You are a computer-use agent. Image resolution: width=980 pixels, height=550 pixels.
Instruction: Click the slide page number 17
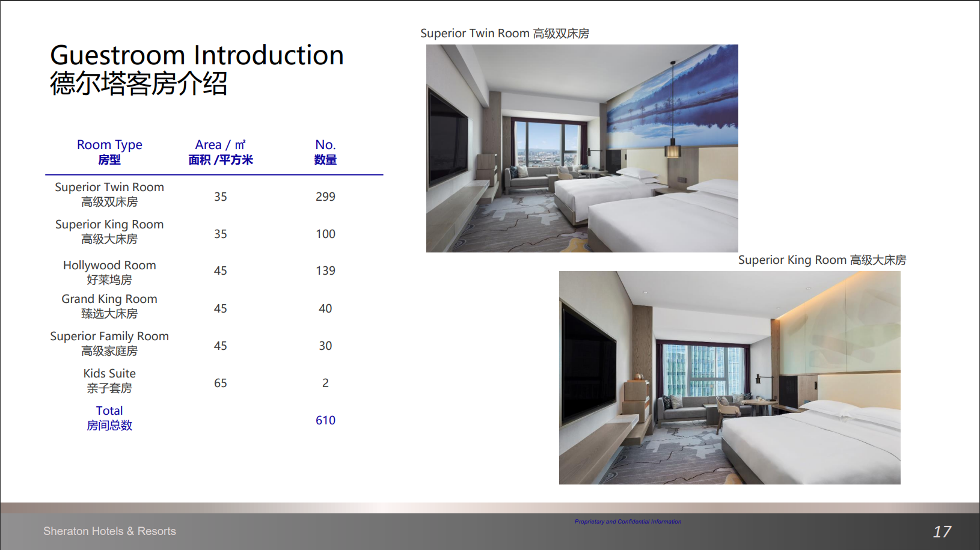[942, 532]
